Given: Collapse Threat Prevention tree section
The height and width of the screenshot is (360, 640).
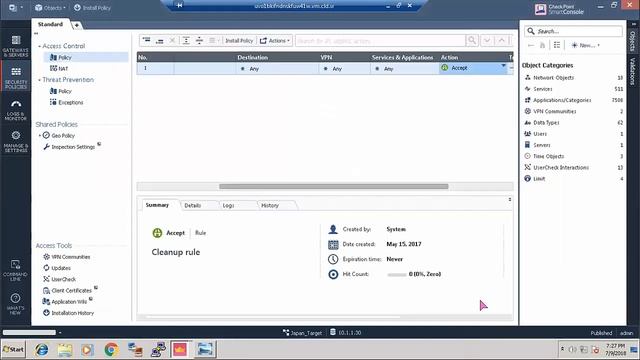Looking at the screenshot, I should coord(39,80).
